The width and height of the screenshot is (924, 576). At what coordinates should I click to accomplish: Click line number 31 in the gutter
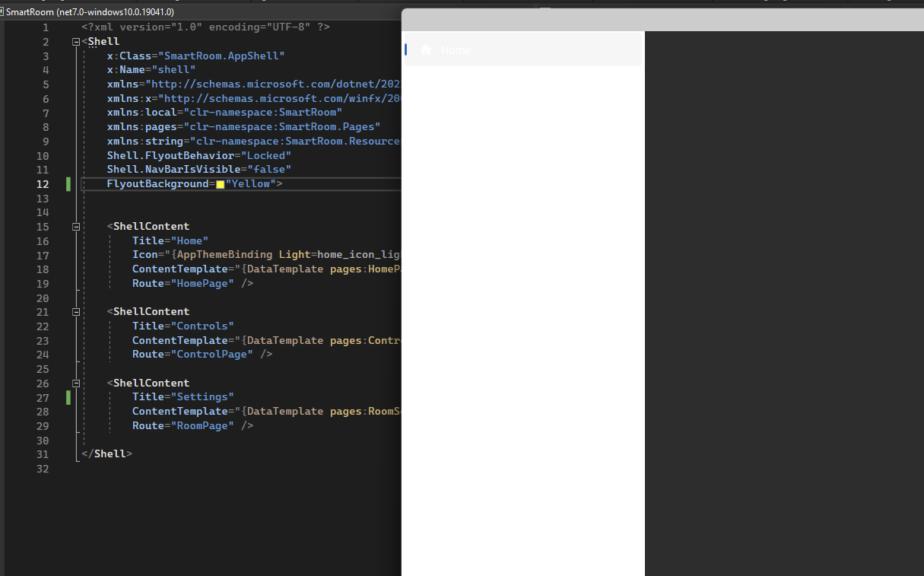[x=43, y=453]
